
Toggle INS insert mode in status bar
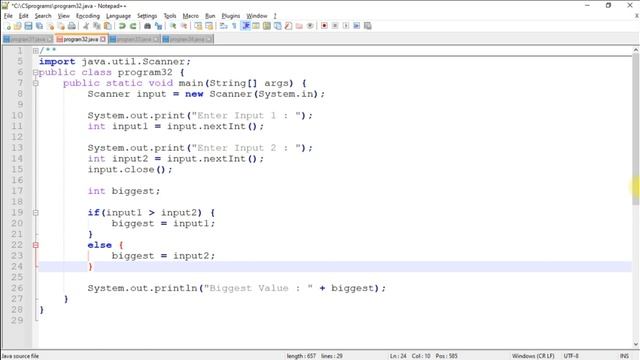(624, 356)
